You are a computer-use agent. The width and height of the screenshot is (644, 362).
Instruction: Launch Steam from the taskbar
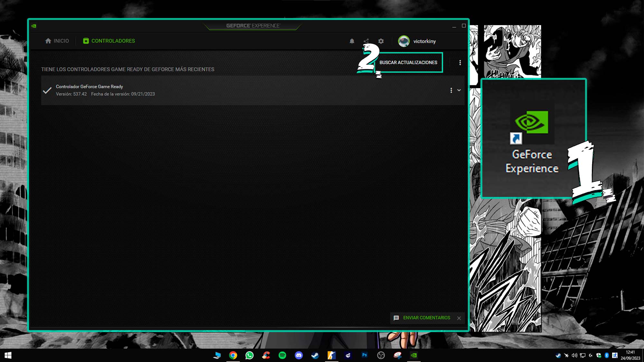315,355
